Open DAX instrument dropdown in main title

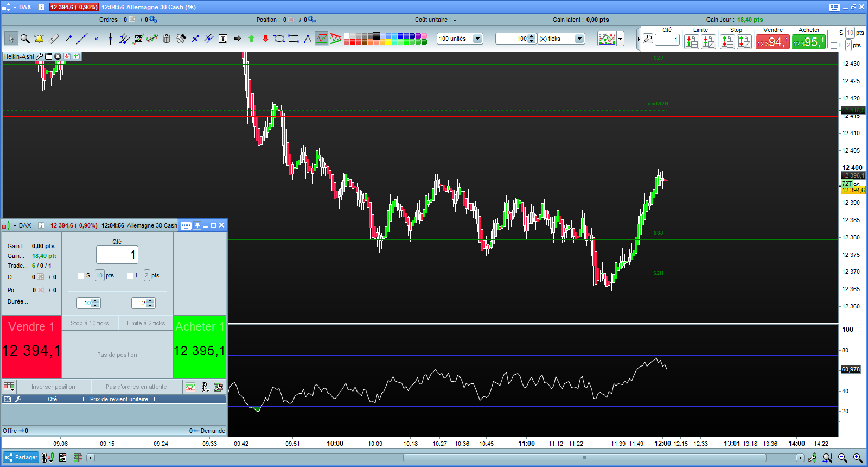click(15, 7)
